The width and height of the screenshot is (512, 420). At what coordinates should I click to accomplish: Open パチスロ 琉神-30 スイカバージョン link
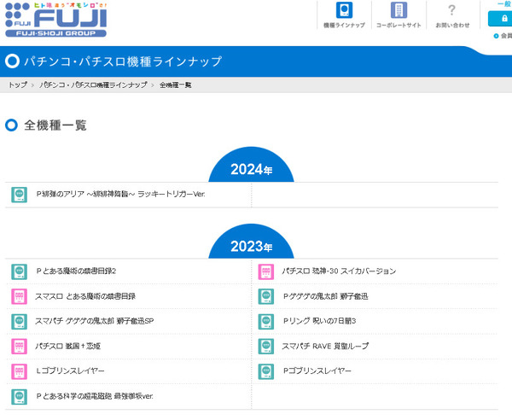pos(339,271)
